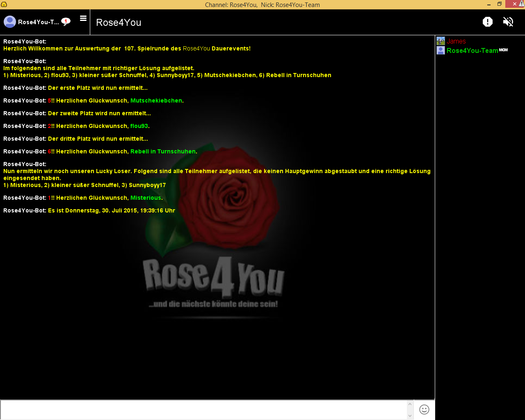Image resolution: width=525 pixels, height=420 pixels.
Task: Click the app icon in title bar
Action: point(4,5)
